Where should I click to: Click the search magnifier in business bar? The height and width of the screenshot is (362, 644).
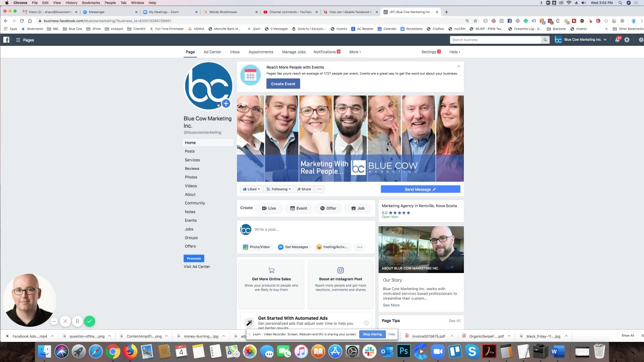pos(545,40)
